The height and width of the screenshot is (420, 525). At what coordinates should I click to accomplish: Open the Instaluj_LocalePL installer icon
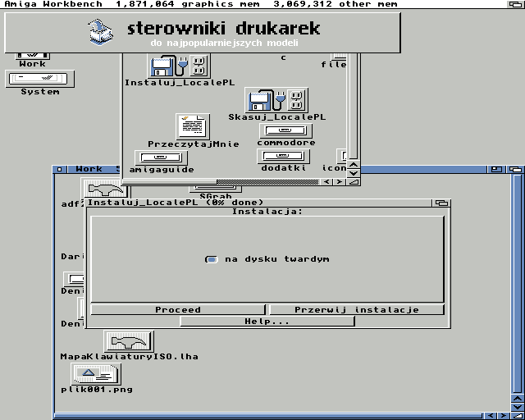179,66
